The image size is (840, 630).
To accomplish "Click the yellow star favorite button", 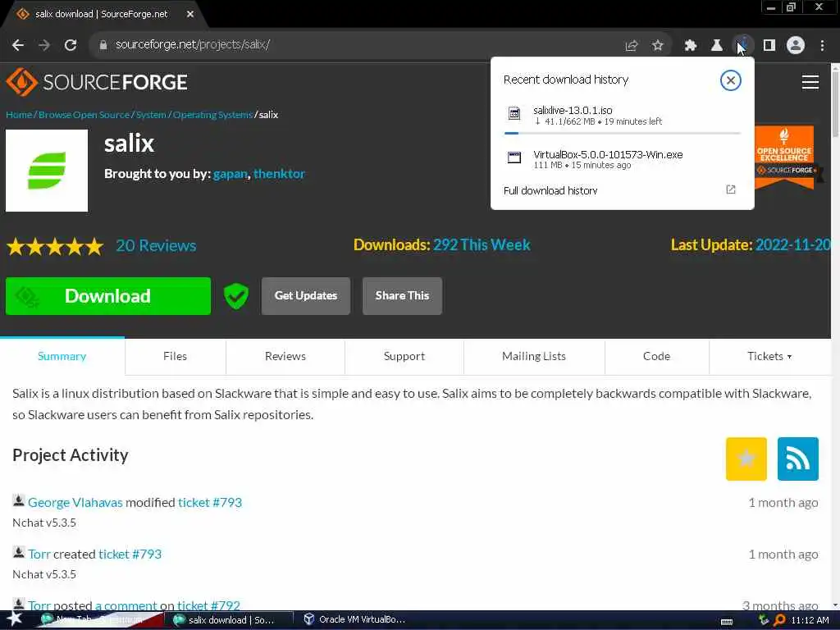I will [746, 459].
